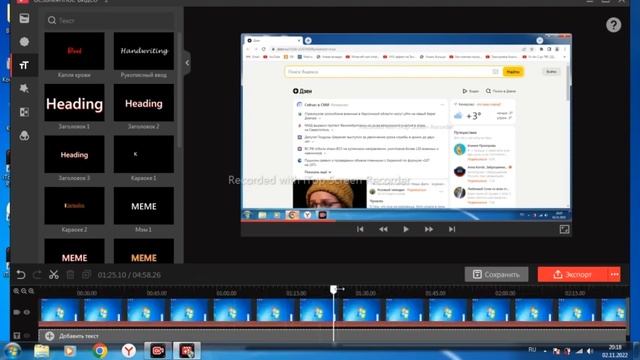Mute the video track audio
This screenshot has height=360, width=640.
click(17, 312)
